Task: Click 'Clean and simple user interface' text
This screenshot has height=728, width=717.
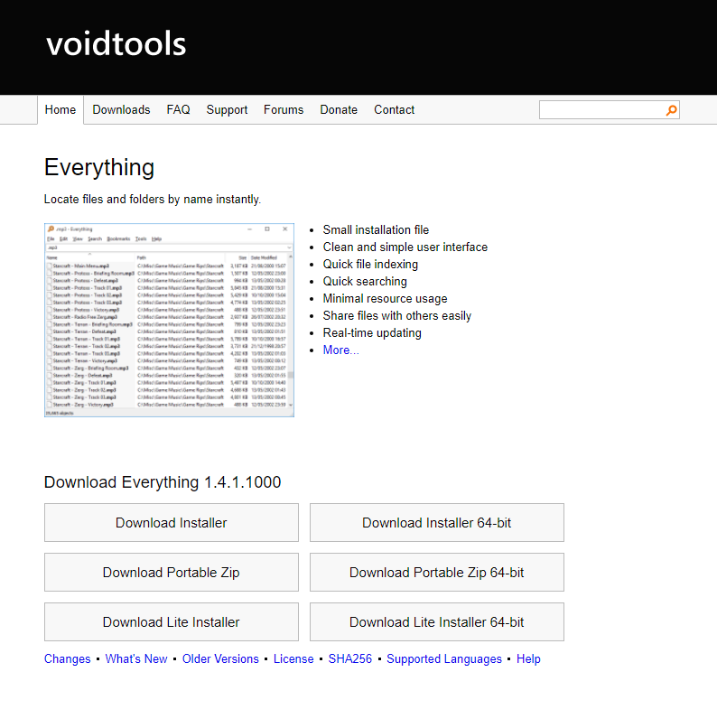Action: click(x=405, y=247)
